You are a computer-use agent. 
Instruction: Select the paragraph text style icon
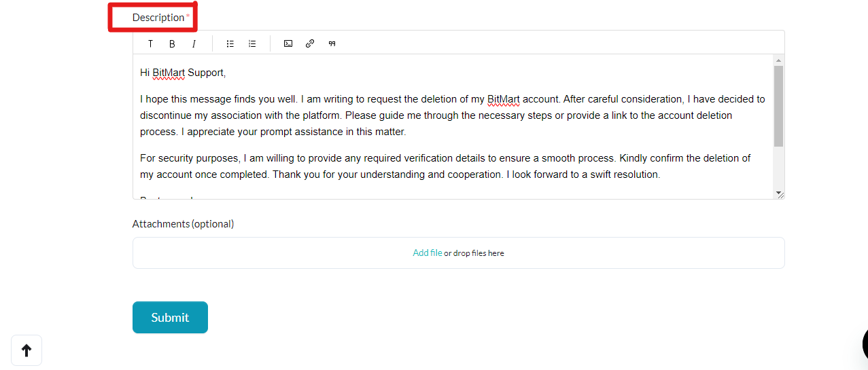(150, 43)
